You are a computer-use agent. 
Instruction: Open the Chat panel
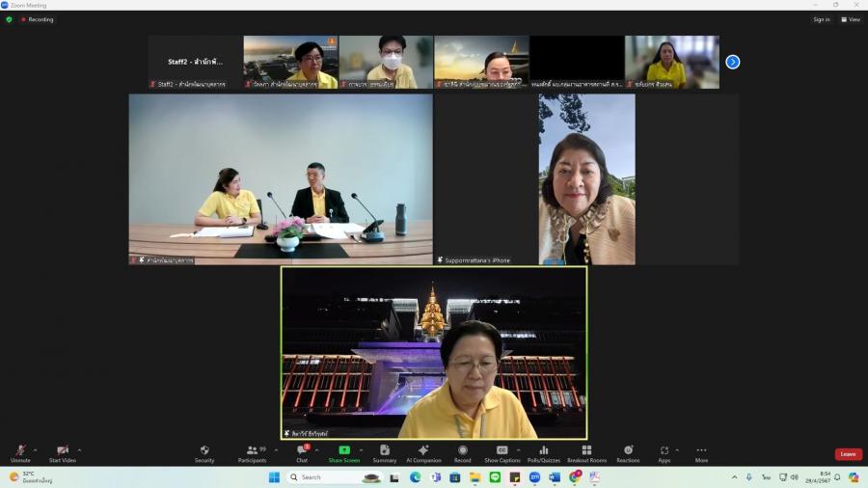point(302,450)
